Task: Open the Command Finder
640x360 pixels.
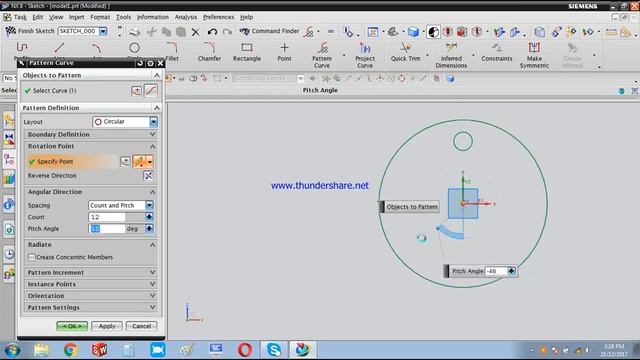Action: click(269, 31)
